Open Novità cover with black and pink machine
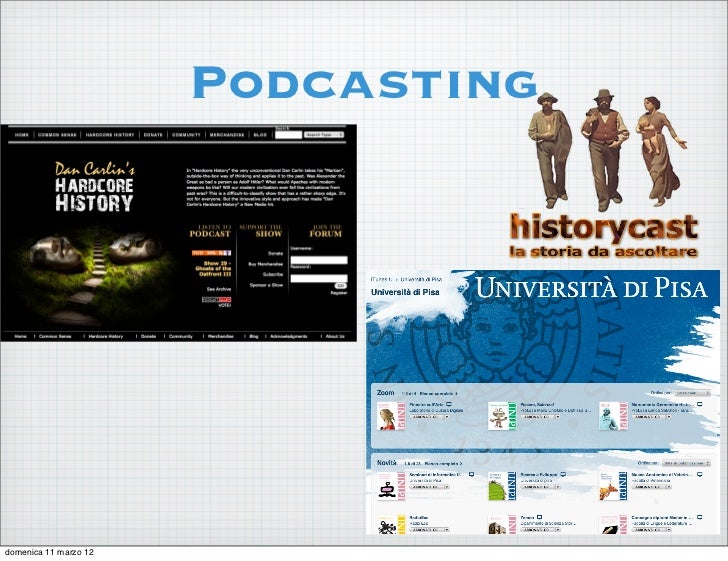Image resolution: width=728 pixels, height=561 pixels. coord(391,486)
